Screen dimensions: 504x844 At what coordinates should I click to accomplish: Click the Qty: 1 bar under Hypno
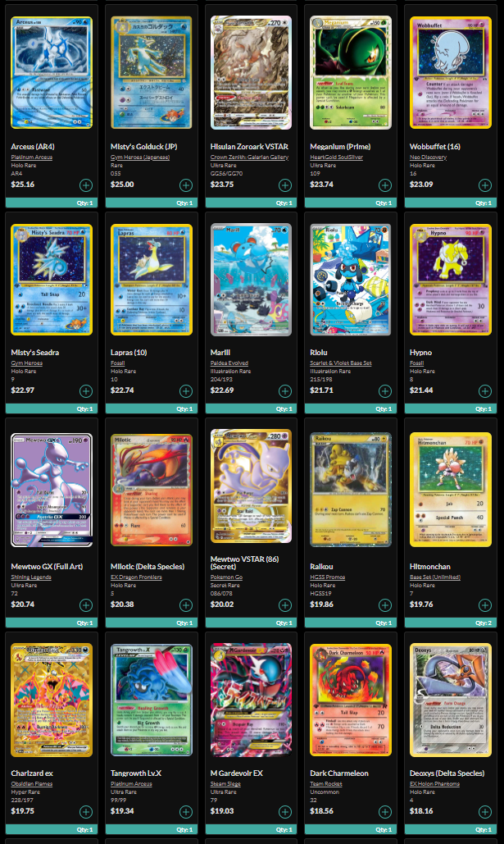(450, 408)
